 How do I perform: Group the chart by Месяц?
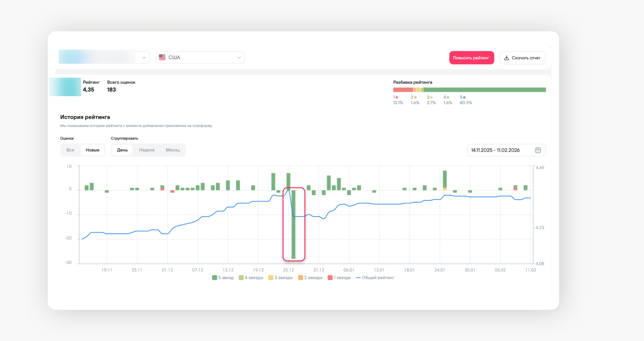(x=173, y=150)
